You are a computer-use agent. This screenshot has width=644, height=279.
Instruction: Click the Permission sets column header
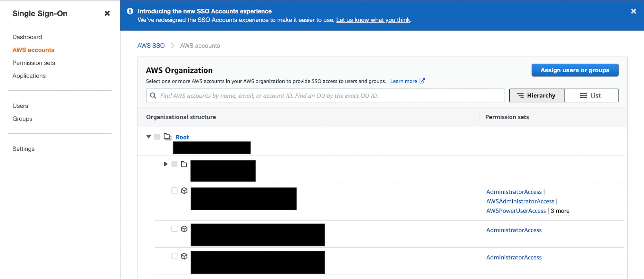[507, 117]
